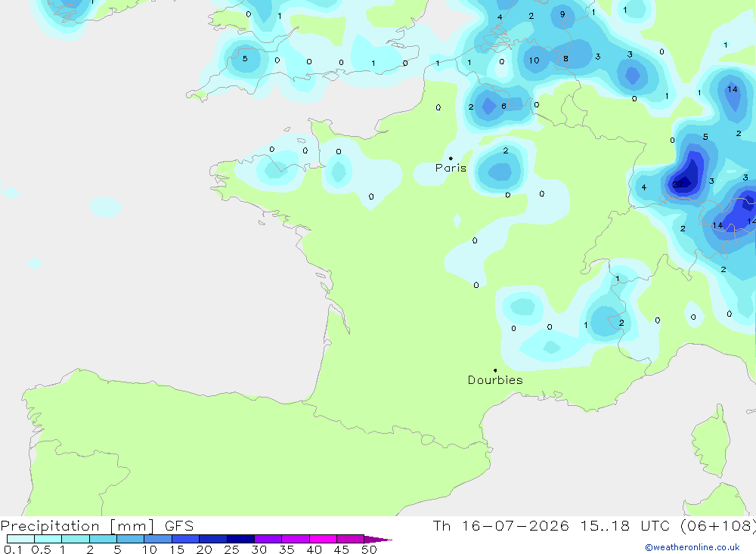
Task: Click the map value 8 beside the 10
Action: pos(565,59)
